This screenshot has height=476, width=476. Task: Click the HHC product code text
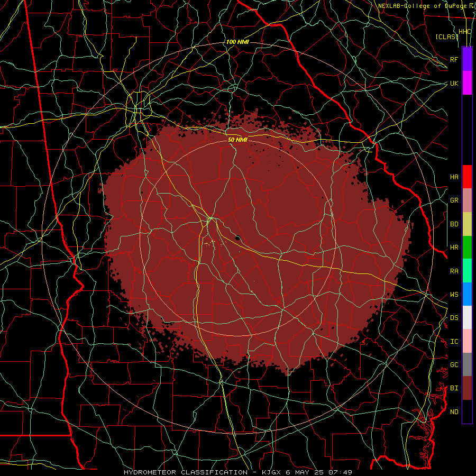pyautogui.click(x=465, y=32)
